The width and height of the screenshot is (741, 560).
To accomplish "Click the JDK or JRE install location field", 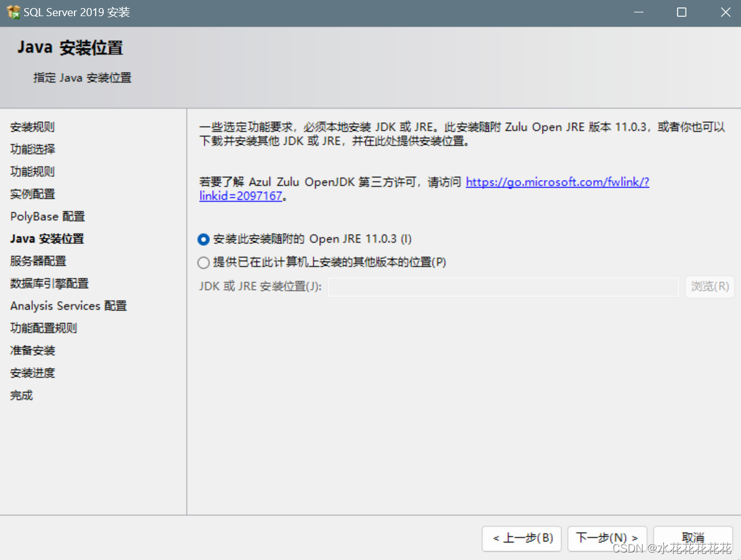I will click(503, 287).
